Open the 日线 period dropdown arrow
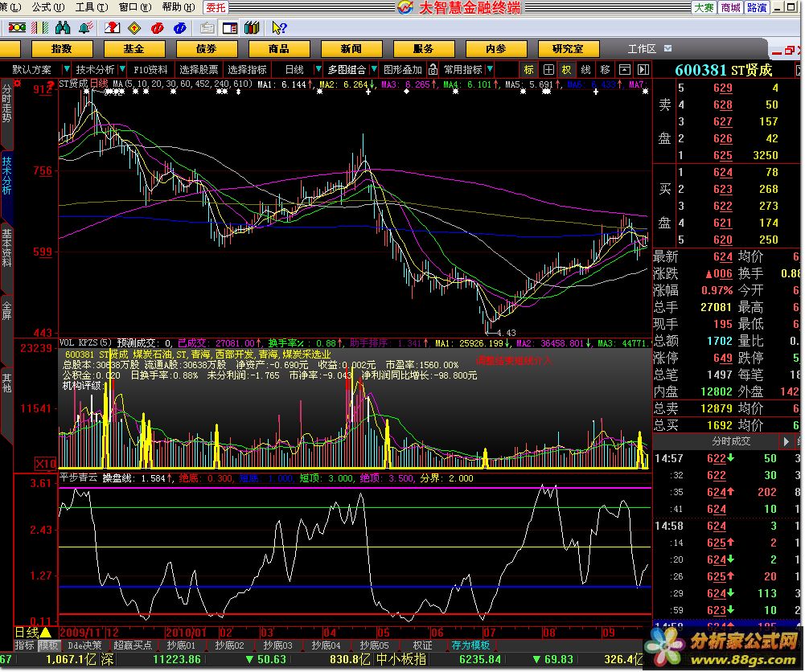This screenshot has height=672, width=805. [x=318, y=69]
